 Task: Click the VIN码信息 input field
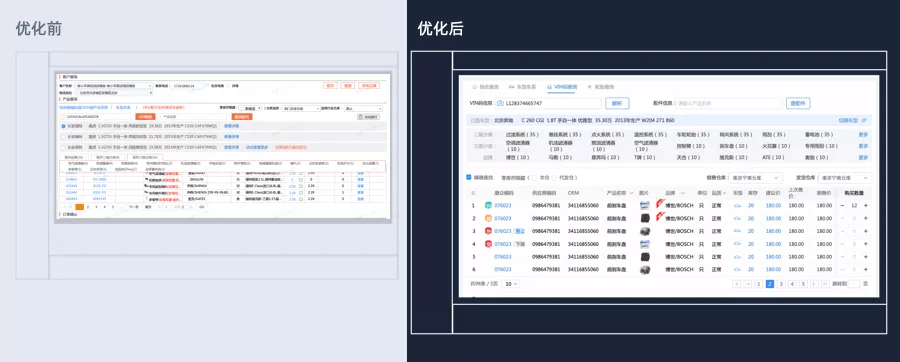pos(548,103)
